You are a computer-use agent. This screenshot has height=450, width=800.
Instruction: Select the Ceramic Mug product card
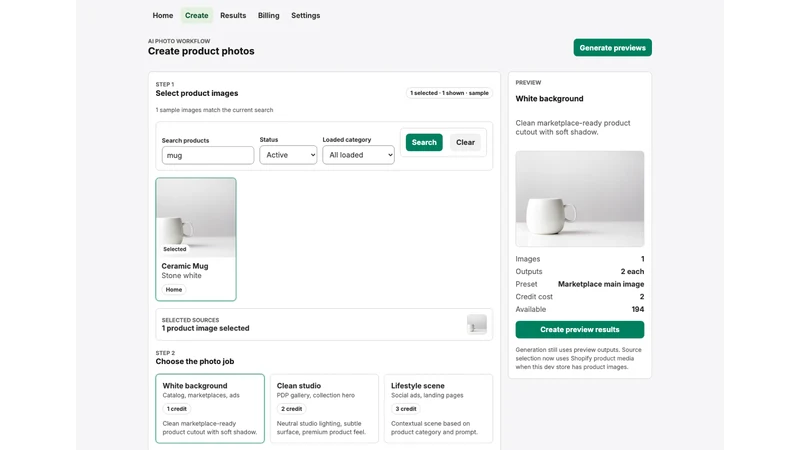pyautogui.click(x=196, y=239)
